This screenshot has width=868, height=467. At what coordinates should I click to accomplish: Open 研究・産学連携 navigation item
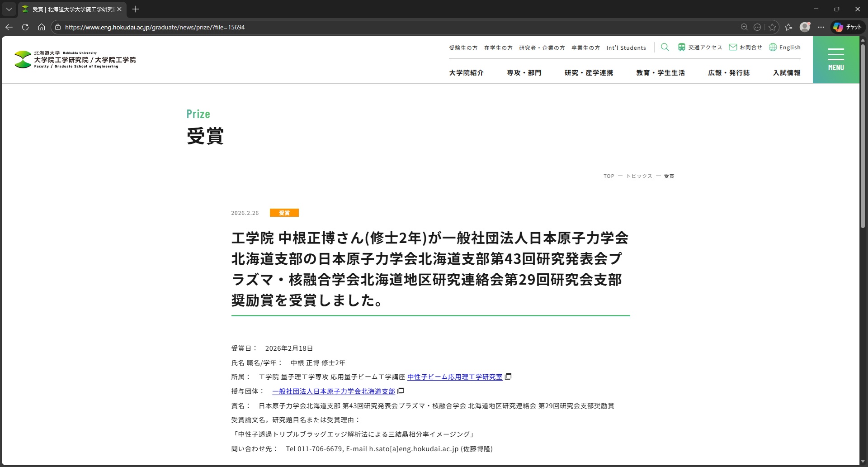[589, 73]
